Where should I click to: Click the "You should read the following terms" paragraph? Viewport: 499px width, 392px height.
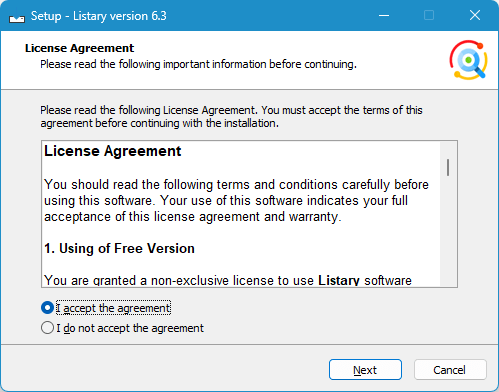tap(236, 201)
